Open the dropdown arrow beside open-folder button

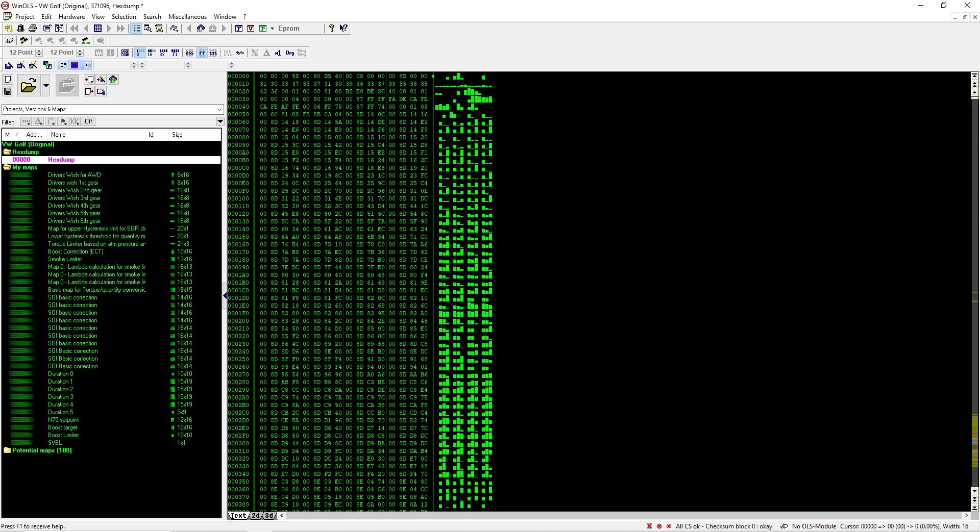pyautogui.click(x=46, y=86)
